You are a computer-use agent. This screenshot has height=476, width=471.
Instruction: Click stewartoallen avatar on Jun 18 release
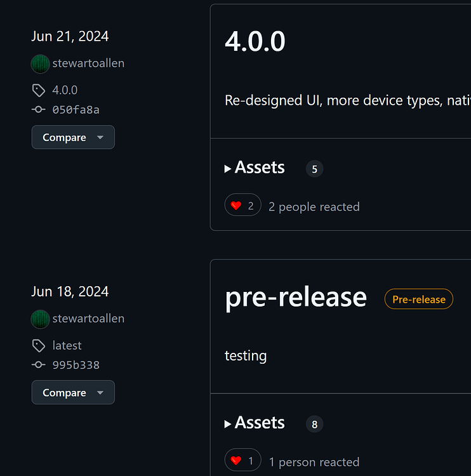click(41, 319)
